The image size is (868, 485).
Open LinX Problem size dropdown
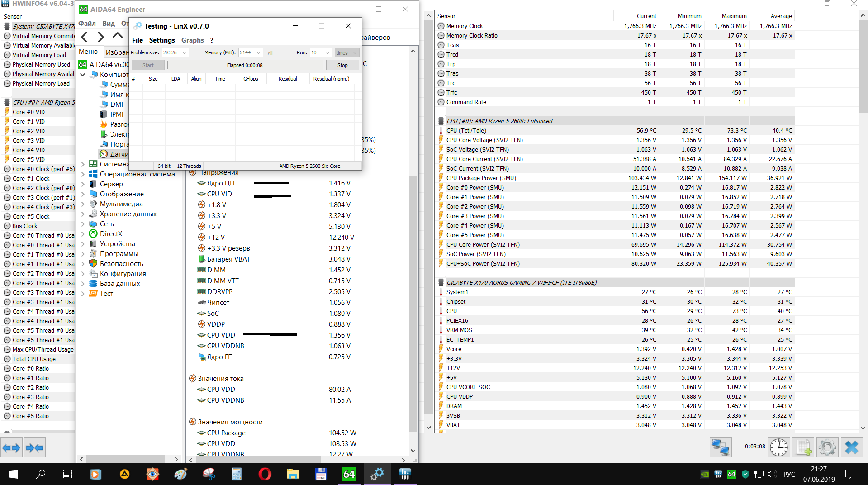tap(185, 53)
